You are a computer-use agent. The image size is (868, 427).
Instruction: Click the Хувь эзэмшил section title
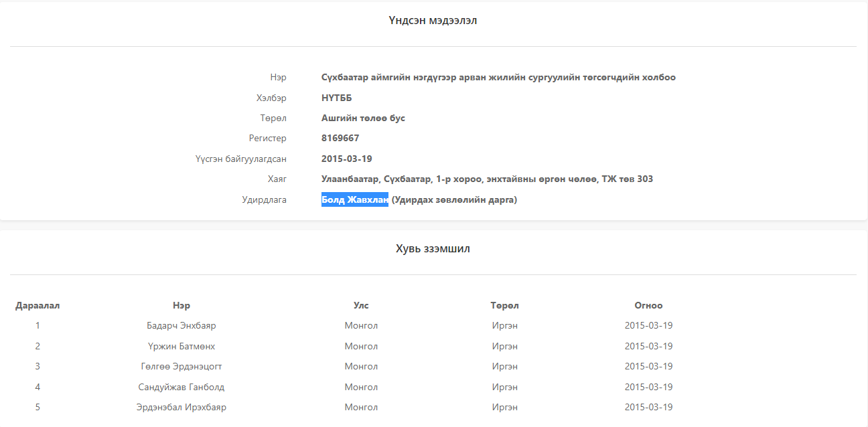[433, 249]
